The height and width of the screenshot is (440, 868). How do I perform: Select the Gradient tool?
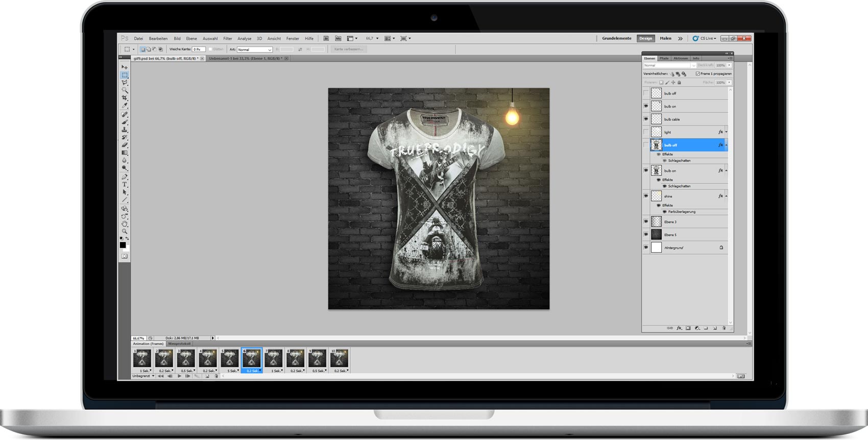pyautogui.click(x=124, y=153)
